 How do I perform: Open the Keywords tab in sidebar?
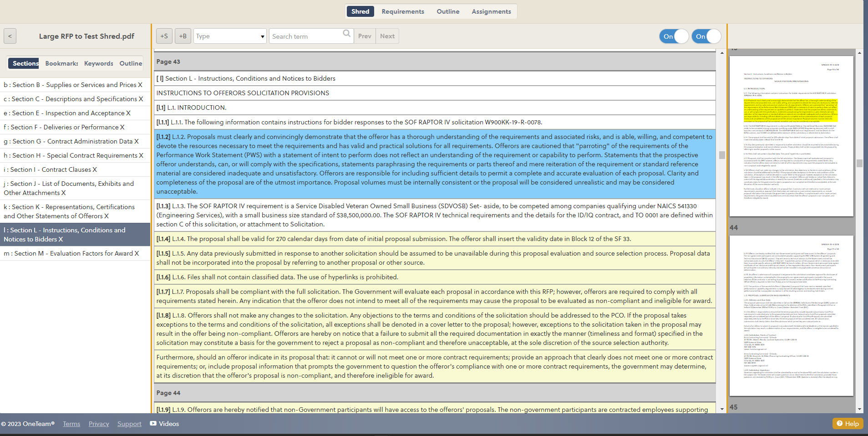(98, 63)
